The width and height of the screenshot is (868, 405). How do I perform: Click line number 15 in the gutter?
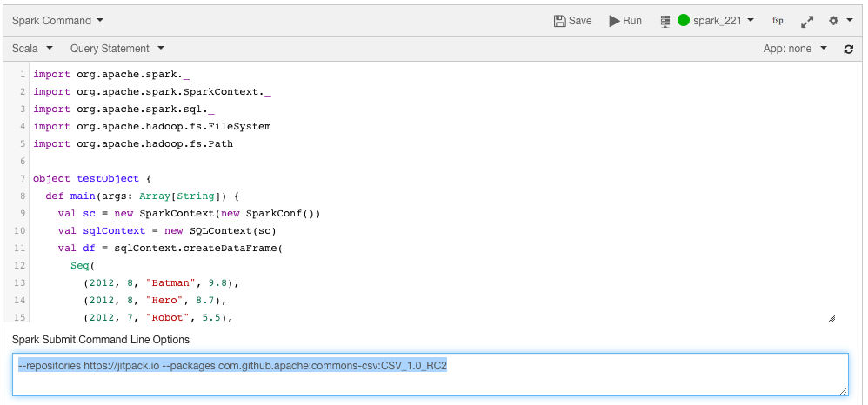pyautogui.click(x=19, y=317)
